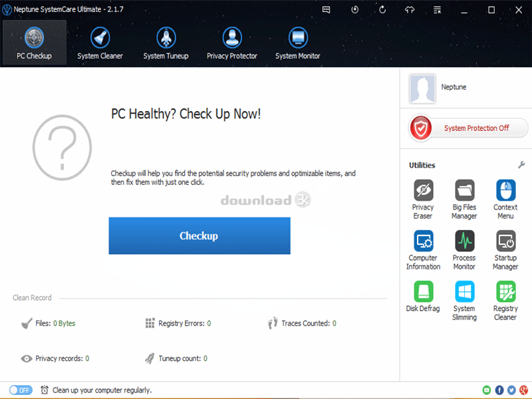The height and width of the screenshot is (399, 532).
Task: Click the Utilities section heading
Action: 422,165
